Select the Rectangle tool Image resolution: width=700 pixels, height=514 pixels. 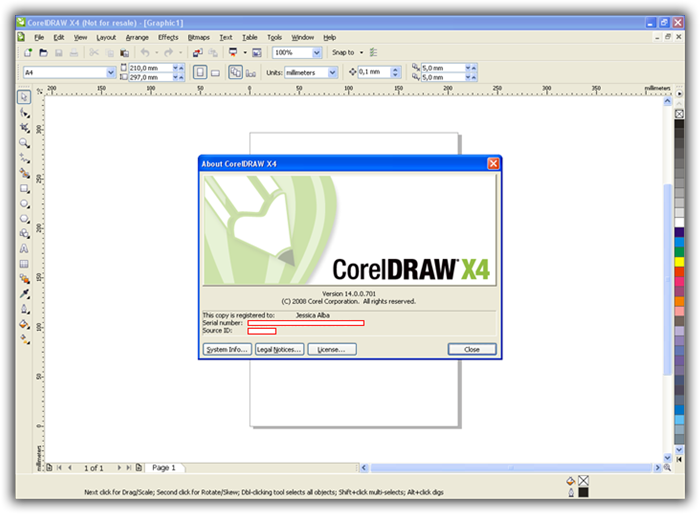24,189
